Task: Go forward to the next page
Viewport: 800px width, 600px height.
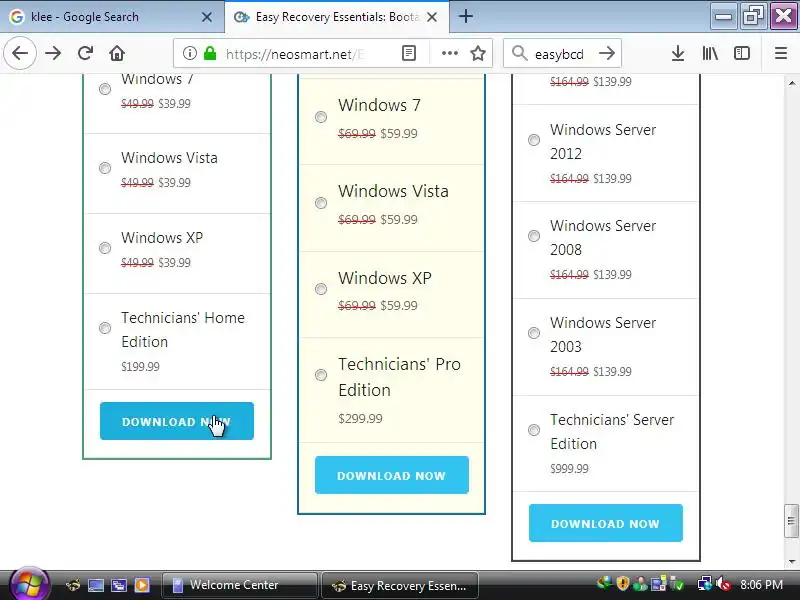Action: click(53, 53)
